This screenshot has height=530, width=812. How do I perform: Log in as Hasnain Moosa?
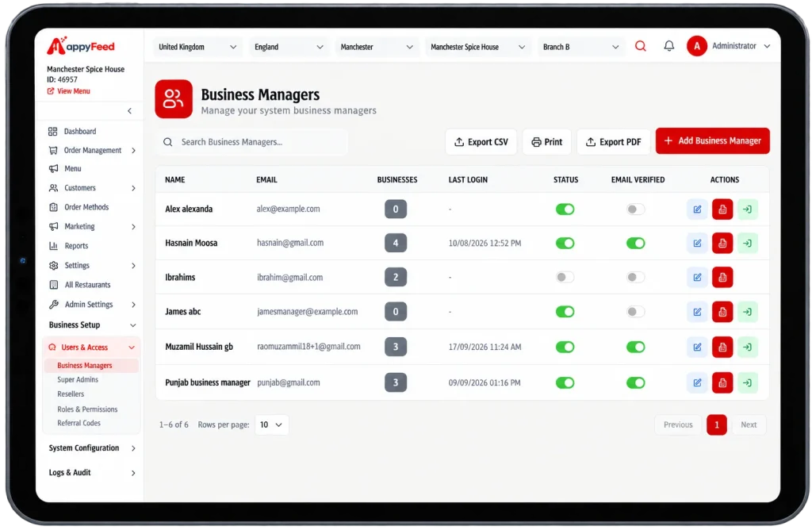coord(747,243)
